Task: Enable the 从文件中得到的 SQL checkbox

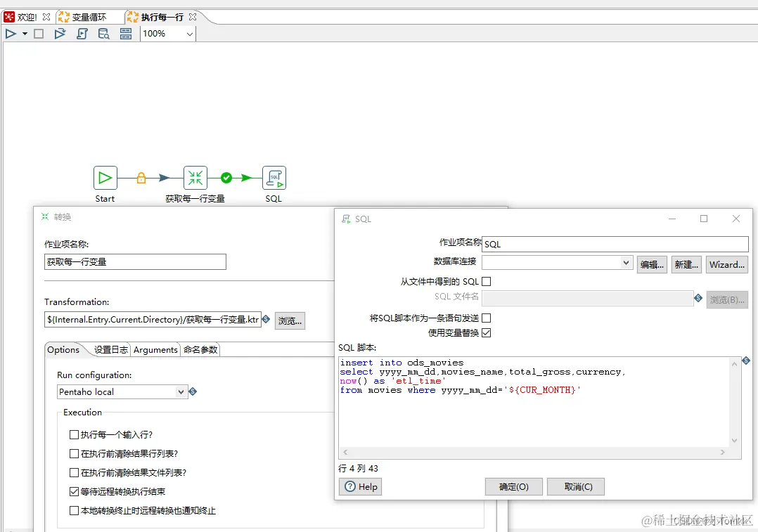Action: (x=487, y=281)
